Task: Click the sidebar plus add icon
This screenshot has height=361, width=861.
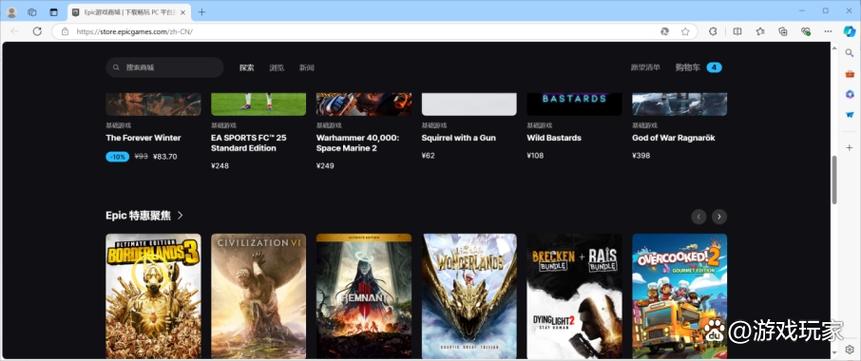Action: (849, 148)
